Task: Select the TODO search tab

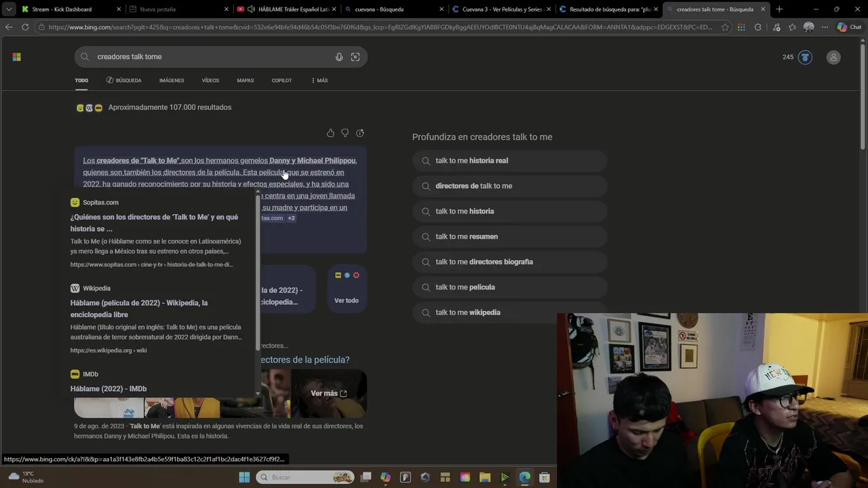Action: click(x=81, y=81)
